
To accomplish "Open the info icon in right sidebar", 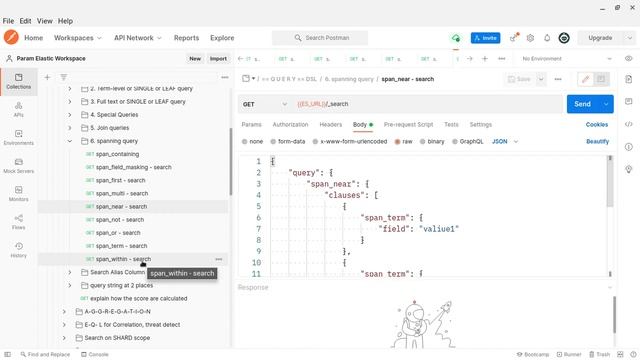I will point(629,147).
